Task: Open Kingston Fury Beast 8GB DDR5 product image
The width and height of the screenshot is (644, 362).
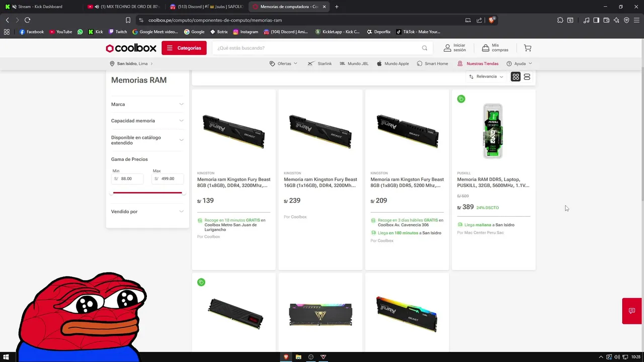Action: pos(407,131)
